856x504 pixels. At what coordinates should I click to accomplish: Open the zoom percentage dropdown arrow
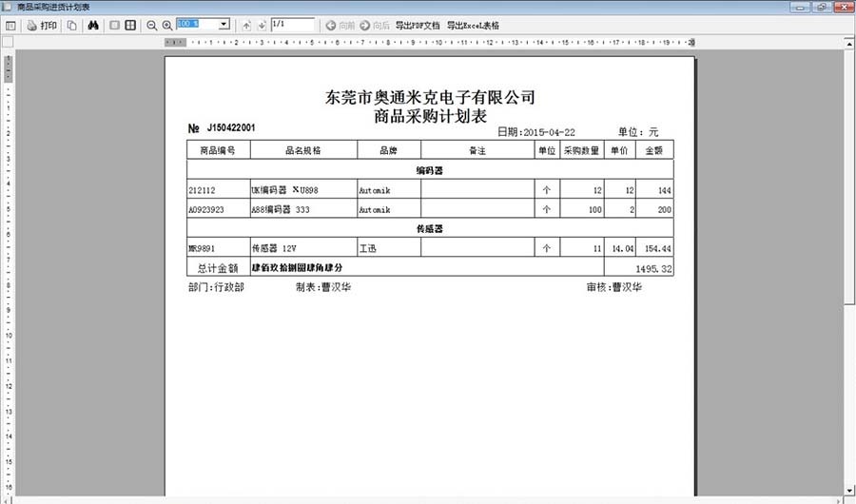point(224,25)
